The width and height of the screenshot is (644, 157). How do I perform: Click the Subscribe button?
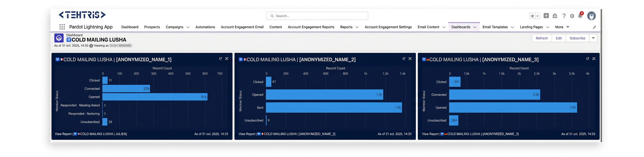click(577, 38)
